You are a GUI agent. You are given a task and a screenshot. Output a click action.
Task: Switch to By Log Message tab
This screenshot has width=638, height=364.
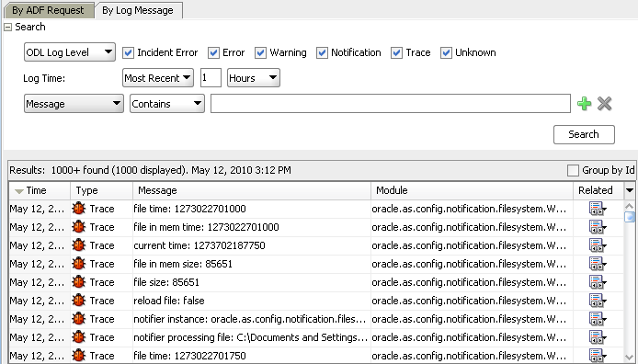pos(138,10)
